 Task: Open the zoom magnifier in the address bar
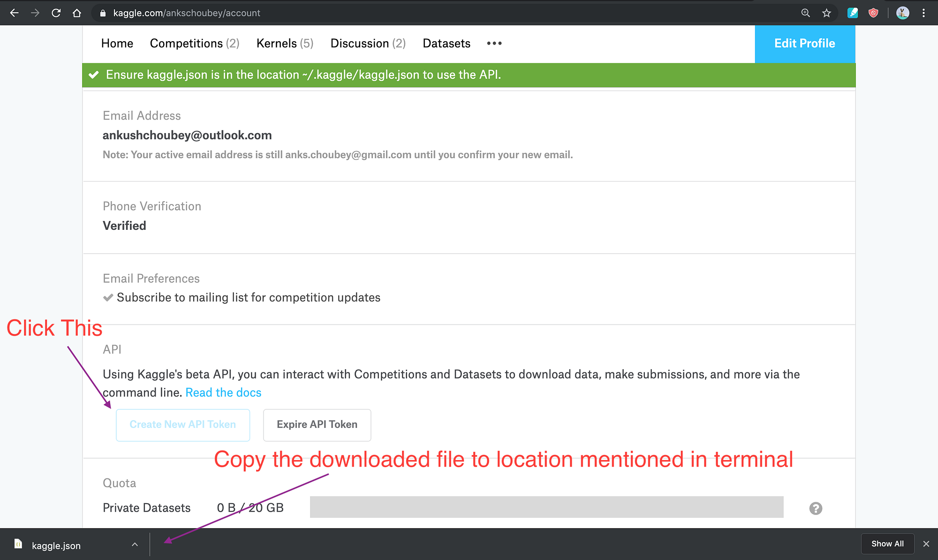[805, 13]
